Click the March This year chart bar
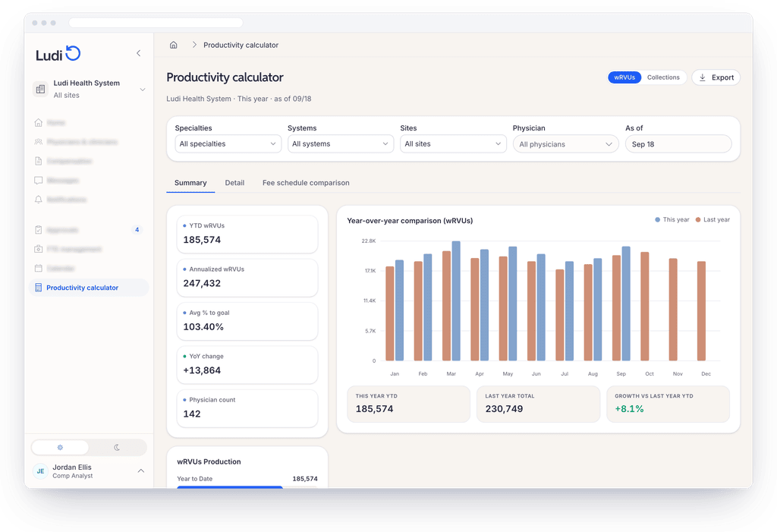 (x=456, y=301)
